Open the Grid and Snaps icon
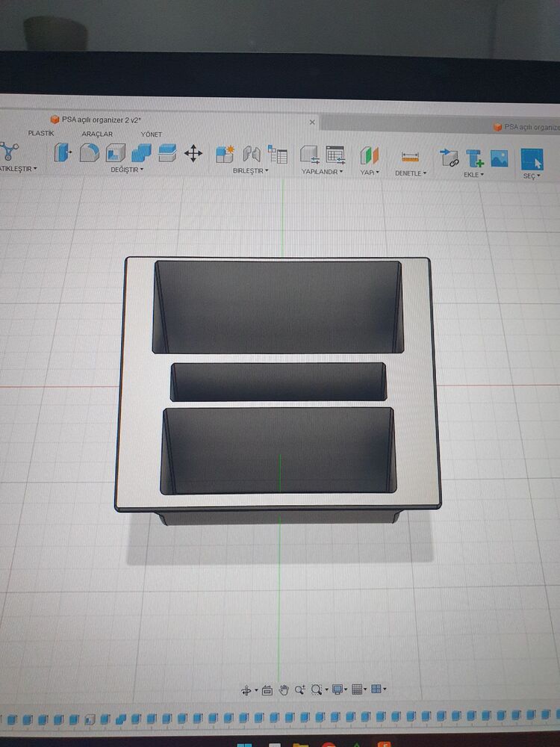560x747 pixels. tap(357, 689)
